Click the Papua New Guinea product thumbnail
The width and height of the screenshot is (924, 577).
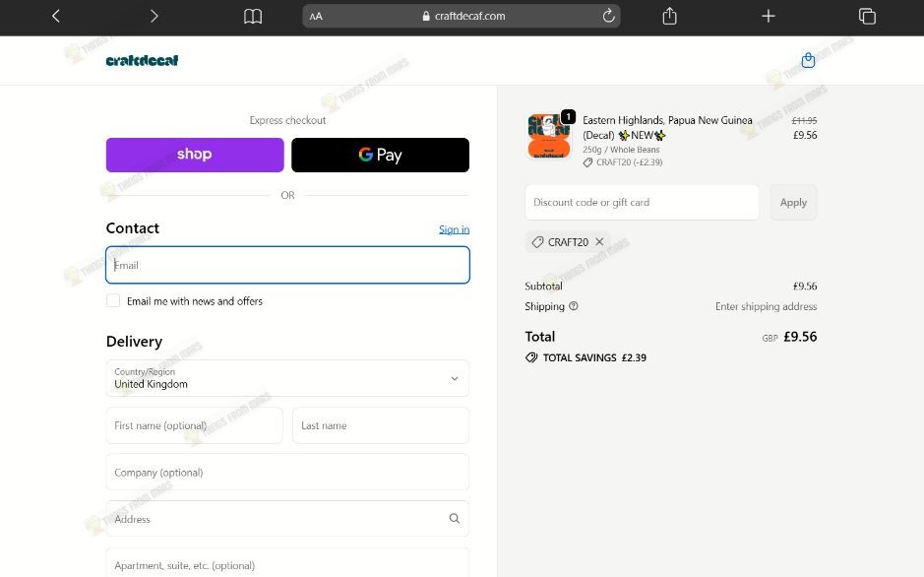pos(549,136)
